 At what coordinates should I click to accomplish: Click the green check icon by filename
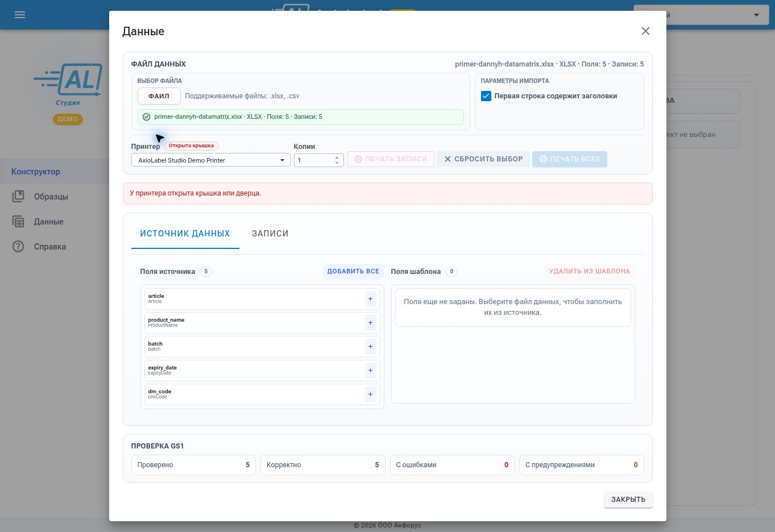[x=146, y=117]
